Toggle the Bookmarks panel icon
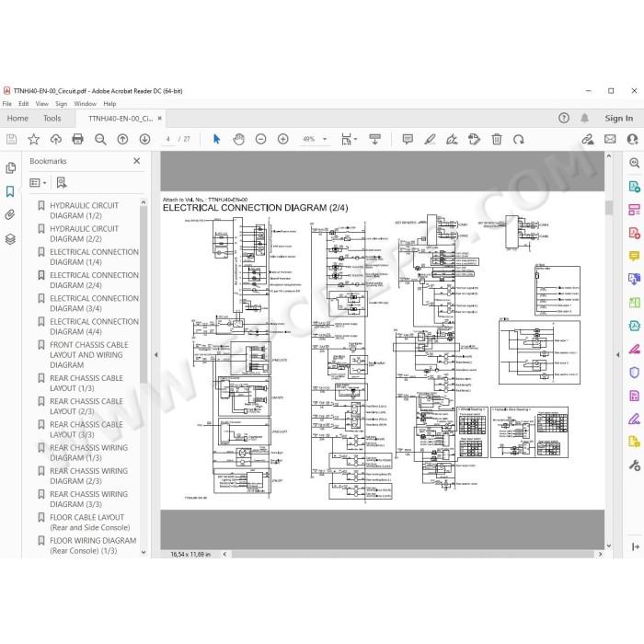This screenshot has height=644, width=644. tap(10, 191)
